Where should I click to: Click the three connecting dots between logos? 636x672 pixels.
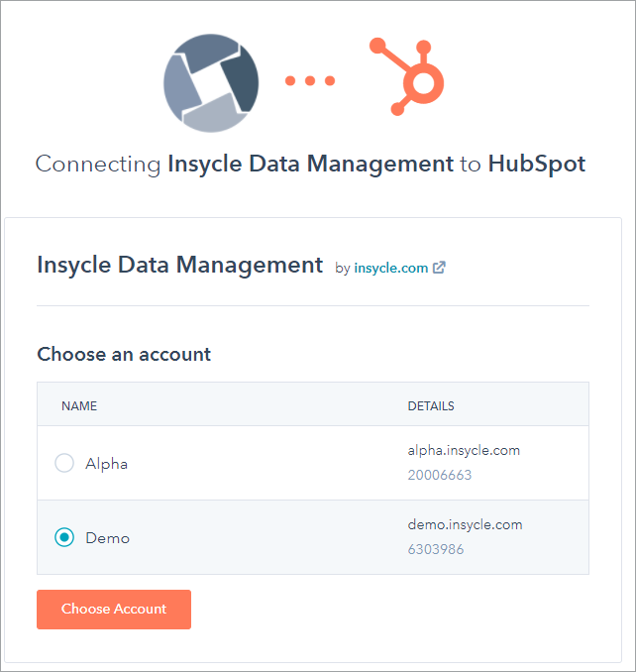(310, 80)
